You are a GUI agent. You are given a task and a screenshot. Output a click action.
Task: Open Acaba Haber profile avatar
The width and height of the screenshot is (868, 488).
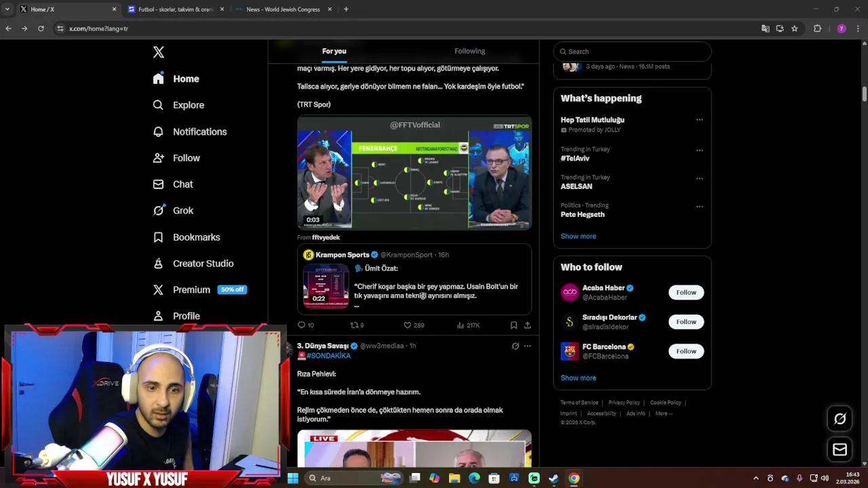pyautogui.click(x=570, y=292)
